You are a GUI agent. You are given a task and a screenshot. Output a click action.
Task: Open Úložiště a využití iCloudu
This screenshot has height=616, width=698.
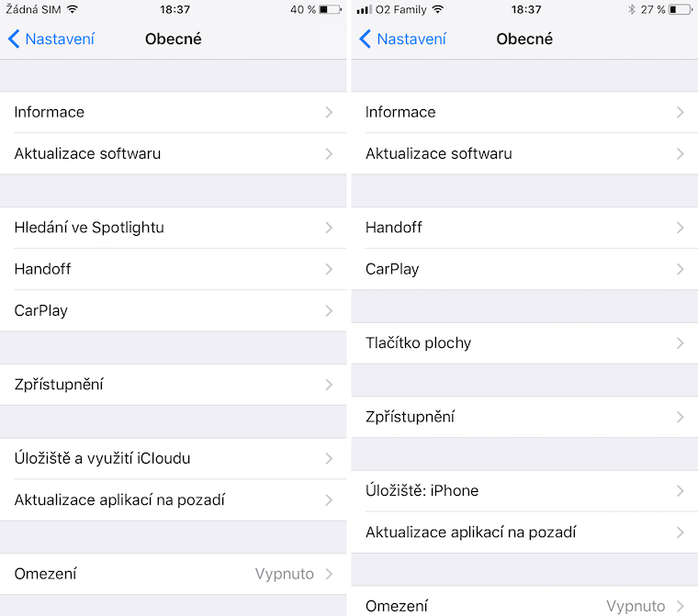[x=103, y=458]
